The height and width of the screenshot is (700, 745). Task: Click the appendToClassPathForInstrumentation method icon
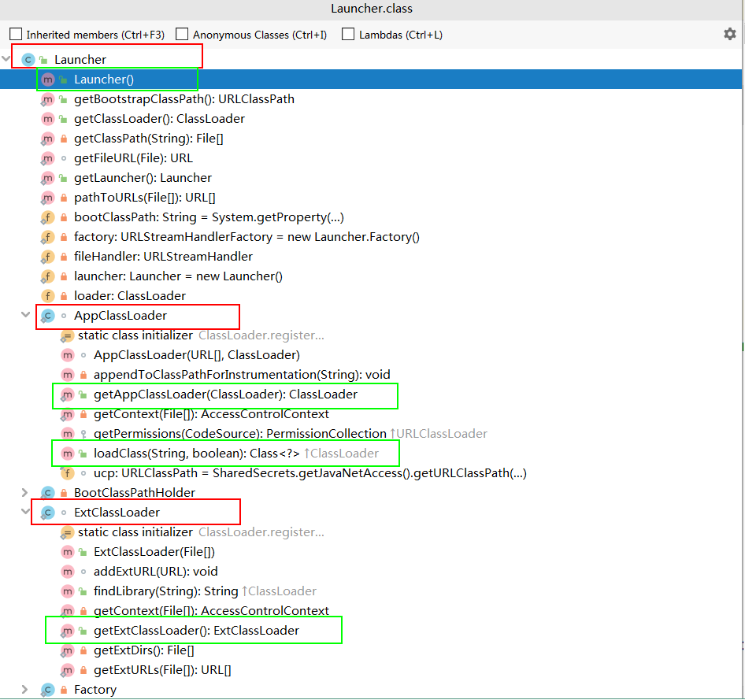coord(68,375)
